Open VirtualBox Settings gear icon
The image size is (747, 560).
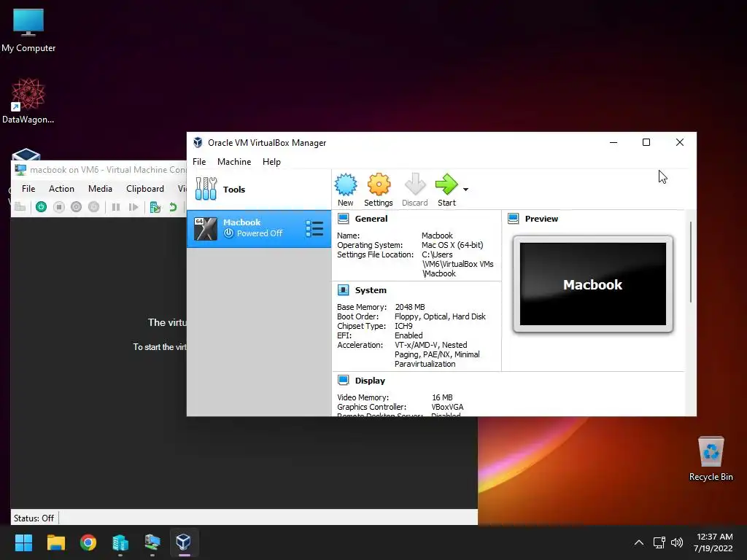[379, 190]
